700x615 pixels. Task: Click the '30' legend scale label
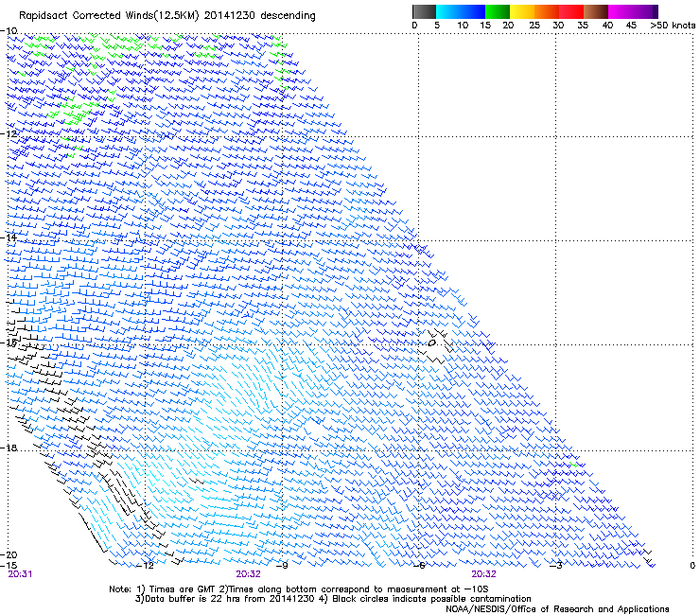(x=558, y=25)
